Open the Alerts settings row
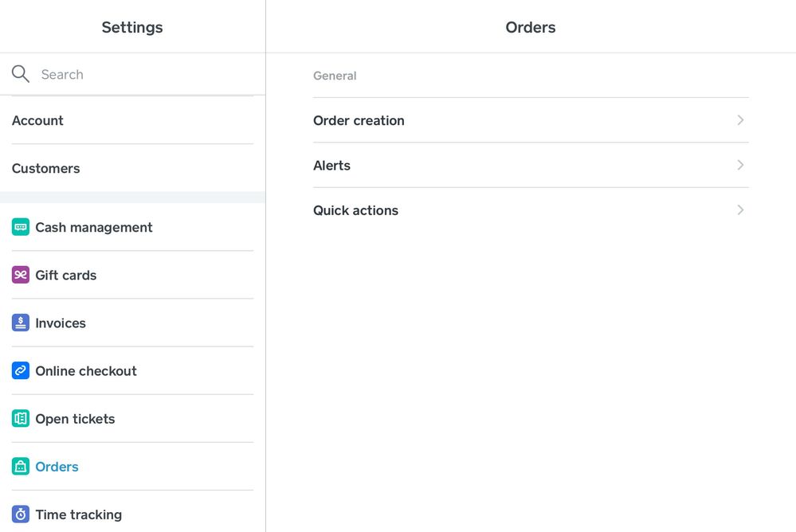 tap(331, 166)
